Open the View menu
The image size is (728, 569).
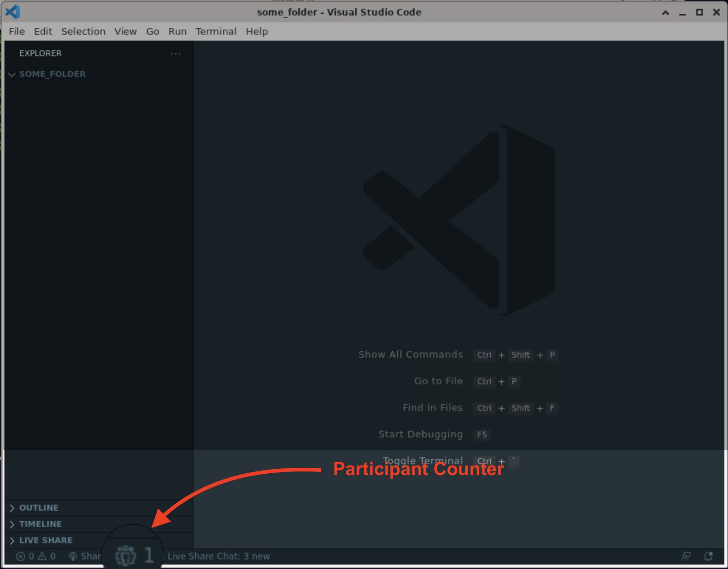[125, 31]
